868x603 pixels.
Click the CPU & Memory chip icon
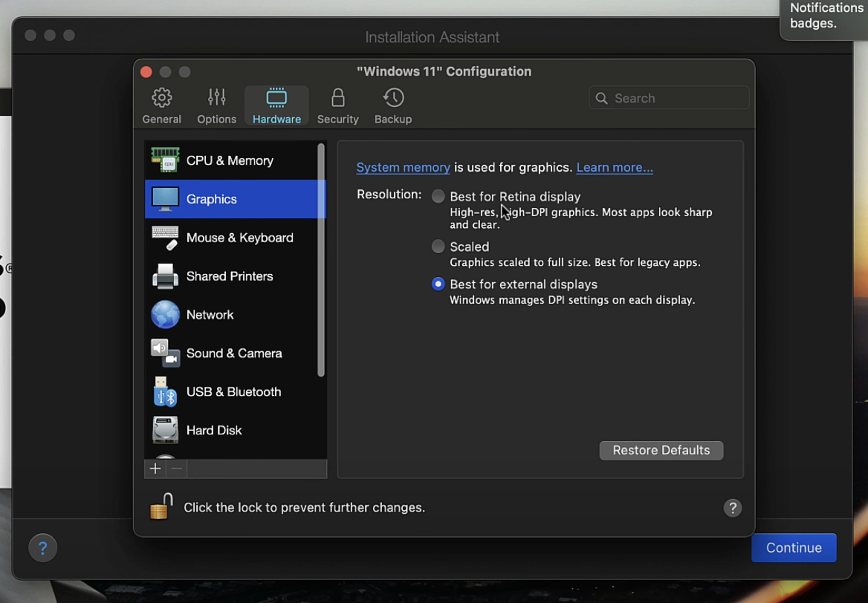pyautogui.click(x=165, y=160)
